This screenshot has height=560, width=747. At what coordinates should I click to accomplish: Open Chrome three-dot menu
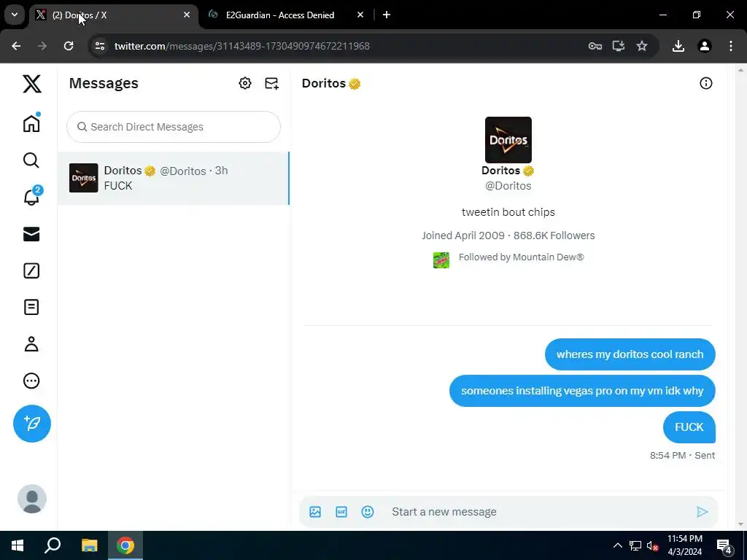[x=731, y=46]
